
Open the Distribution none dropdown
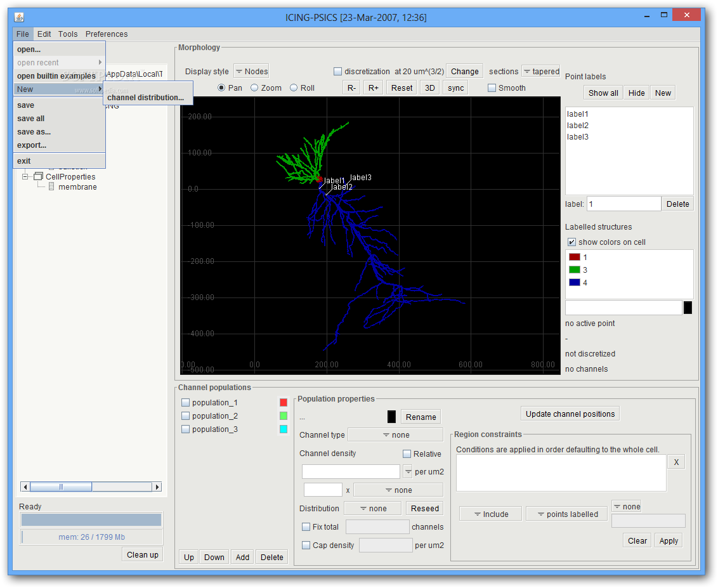coord(373,508)
